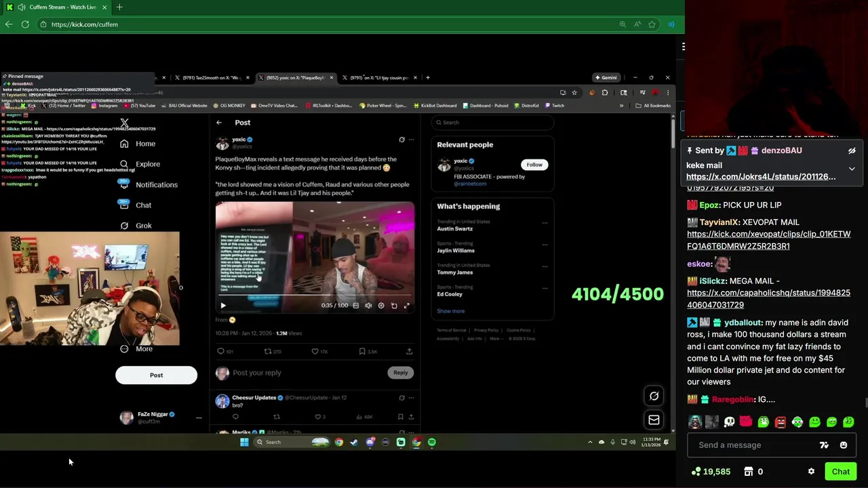Open the Austin Swartz trend
The image size is (868, 488).
pos(455,228)
